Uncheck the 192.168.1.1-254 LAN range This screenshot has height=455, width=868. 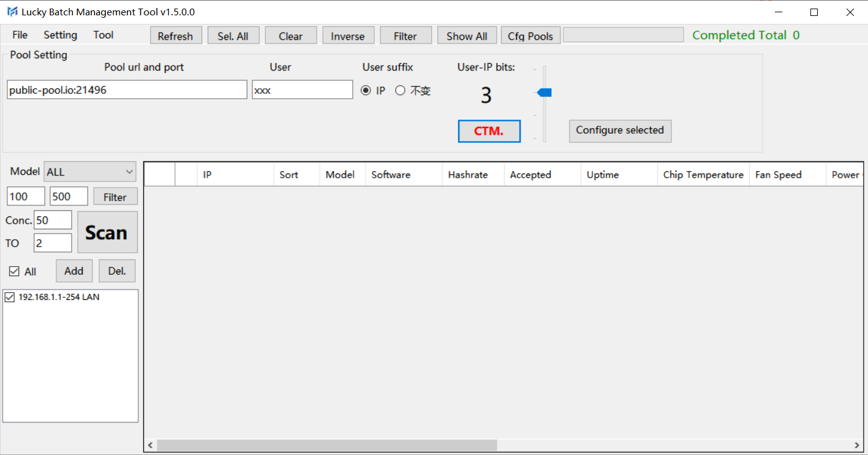[10, 297]
